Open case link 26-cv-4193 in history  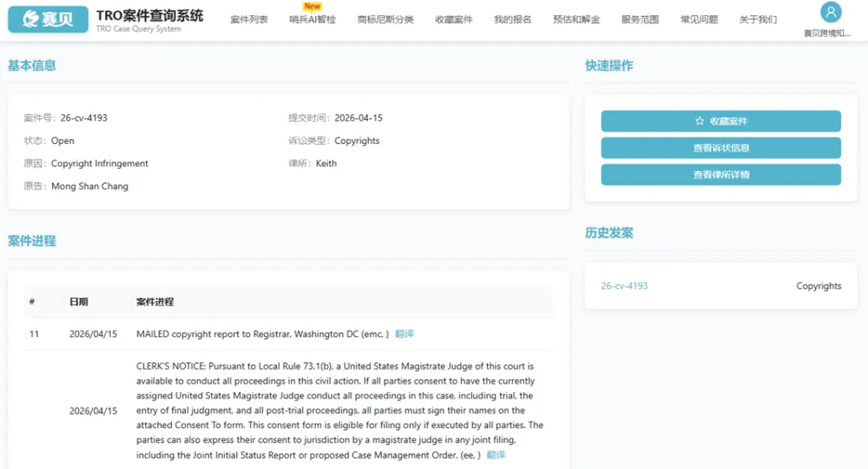click(x=624, y=286)
